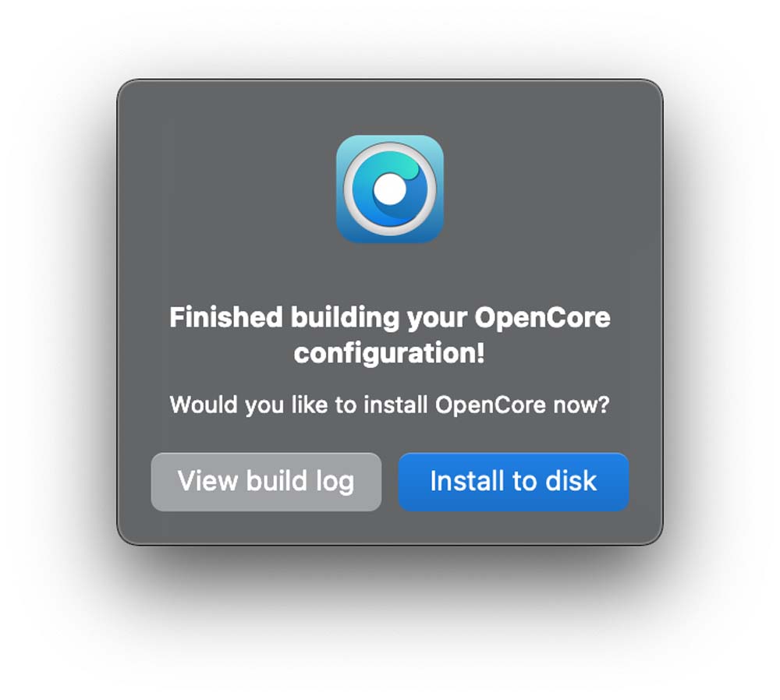Image resolution: width=780 pixels, height=700 pixels.
Task: Click the white center dot of the OpenCore icon
Action: point(389,189)
